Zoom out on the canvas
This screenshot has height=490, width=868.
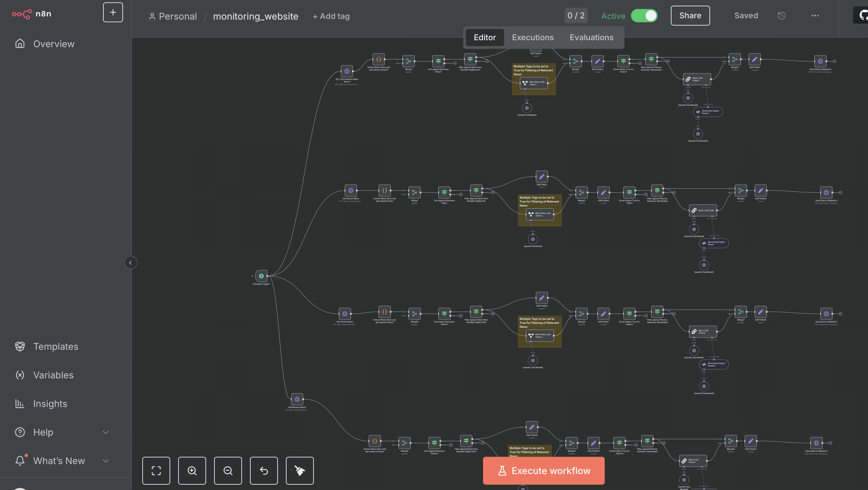click(228, 470)
